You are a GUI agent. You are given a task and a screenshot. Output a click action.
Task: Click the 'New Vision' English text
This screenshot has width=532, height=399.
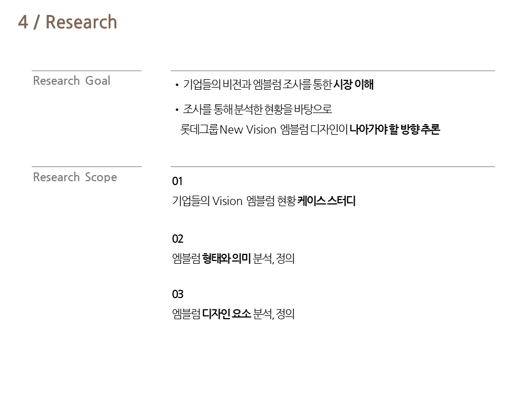point(248,130)
